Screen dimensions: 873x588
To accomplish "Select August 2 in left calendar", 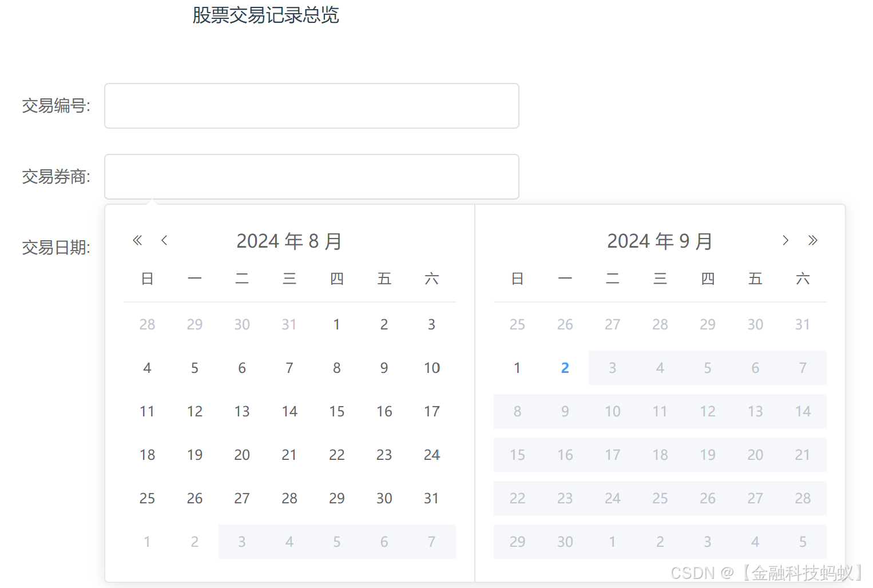I will point(384,324).
